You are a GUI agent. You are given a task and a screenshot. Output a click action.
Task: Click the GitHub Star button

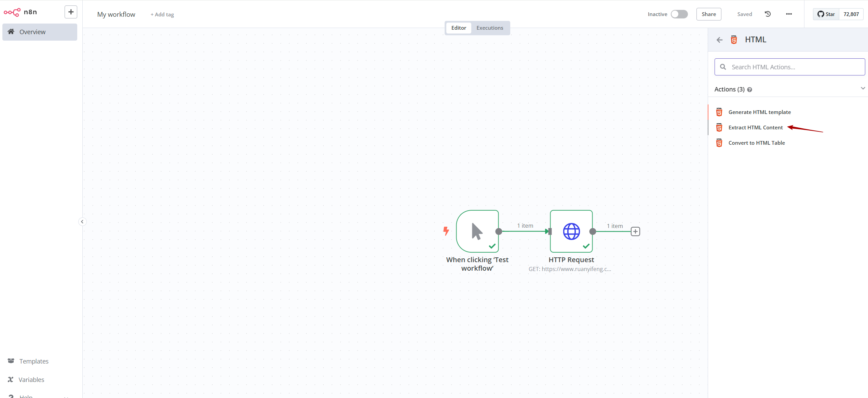(x=826, y=14)
